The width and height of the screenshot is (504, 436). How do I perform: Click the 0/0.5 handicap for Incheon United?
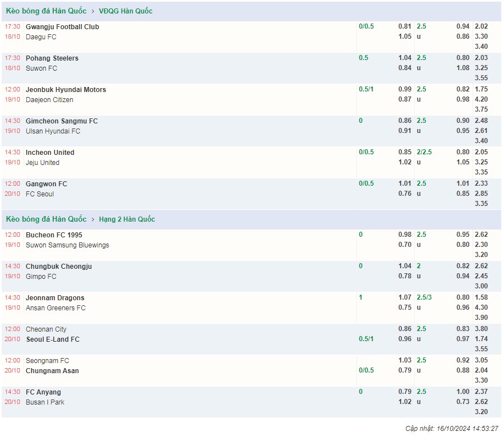point(366,152)
